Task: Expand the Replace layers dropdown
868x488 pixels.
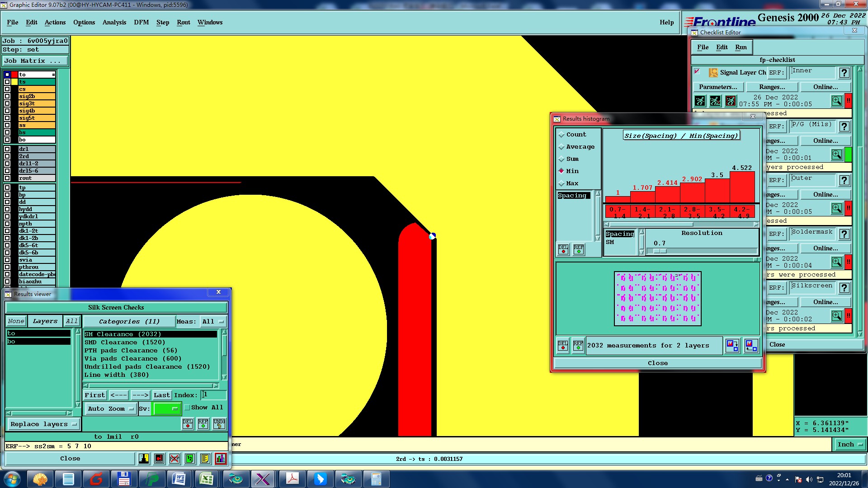Action: [x=43, y=424]
